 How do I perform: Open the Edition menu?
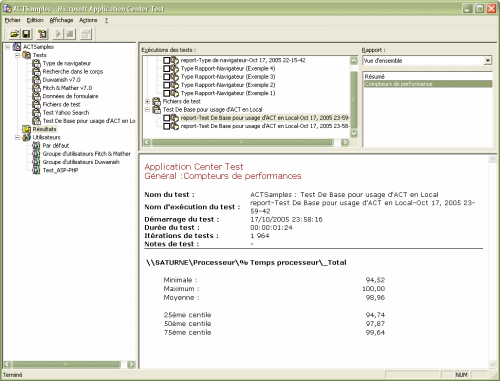35,20
